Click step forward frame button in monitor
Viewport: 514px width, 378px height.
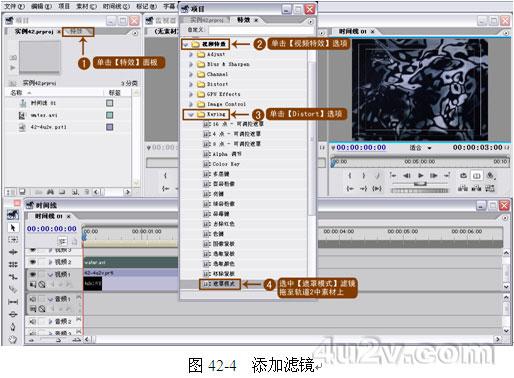point(433,175)
